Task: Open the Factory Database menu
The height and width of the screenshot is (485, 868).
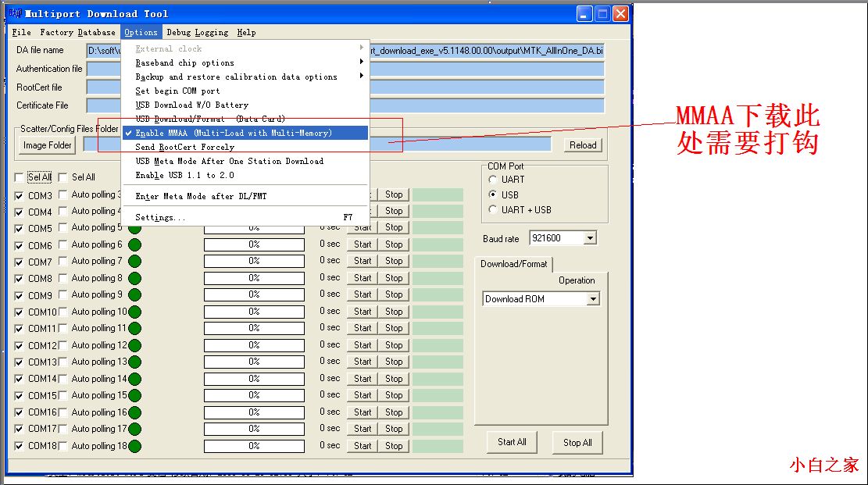Action: click(77, 32)
